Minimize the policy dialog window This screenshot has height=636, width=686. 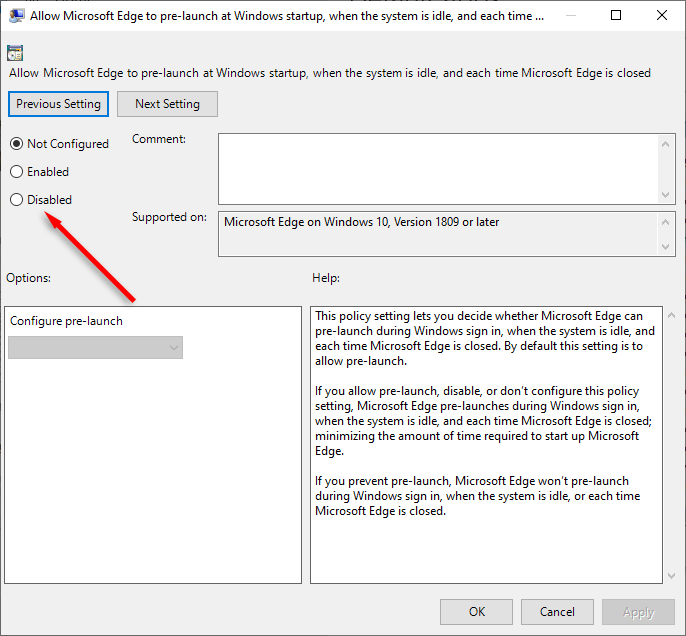point(571,16)
